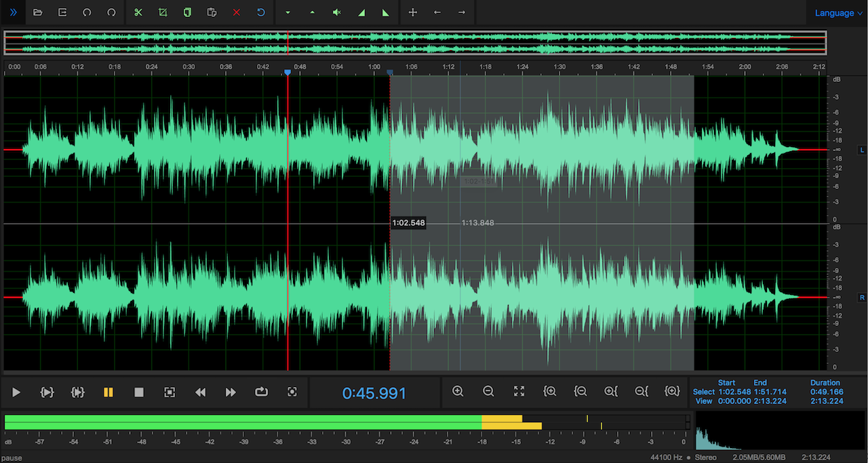Redo the last edit
This screenshot has width=868, height=463.
(x=111, y=12)
